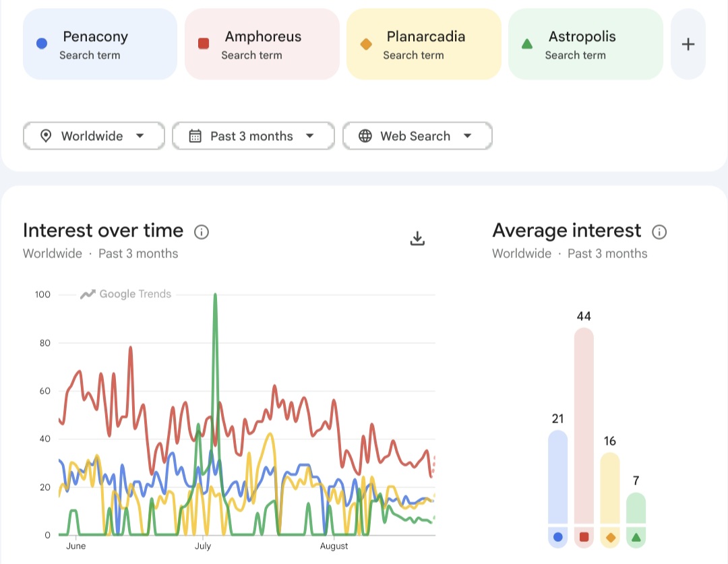
Task: Select the Amphoreus search term chip
Action: [x=262, y=44]
